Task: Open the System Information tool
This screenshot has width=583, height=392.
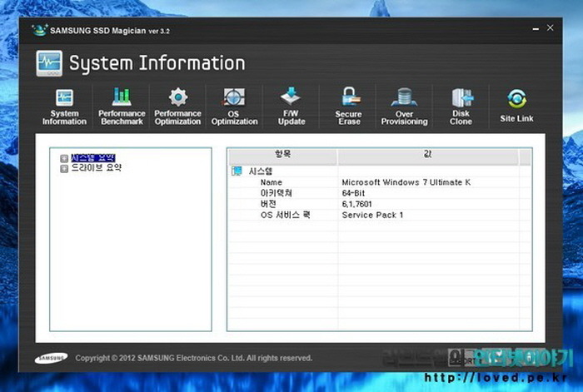Action: 64,107
